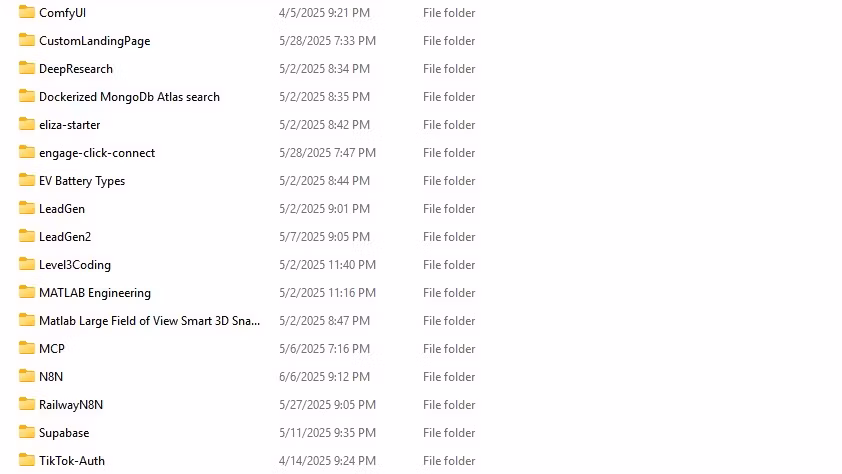Image resolution: width=842 pixels, height=474 pixels.
Task: Select the DeepResearch folder icon
Action: coord(26,68)
